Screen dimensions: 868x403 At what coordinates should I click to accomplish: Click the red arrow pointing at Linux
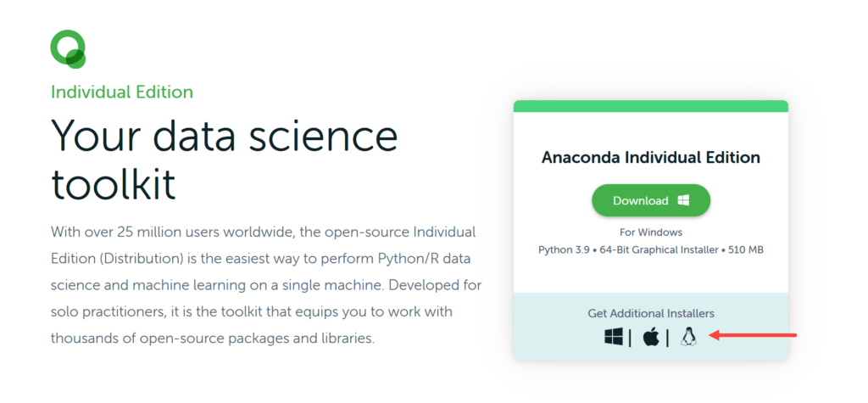(x=753, y=336)
